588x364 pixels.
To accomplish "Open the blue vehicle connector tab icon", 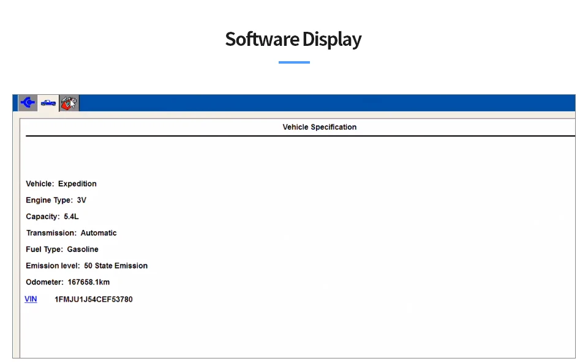I will tap(28, 103).
